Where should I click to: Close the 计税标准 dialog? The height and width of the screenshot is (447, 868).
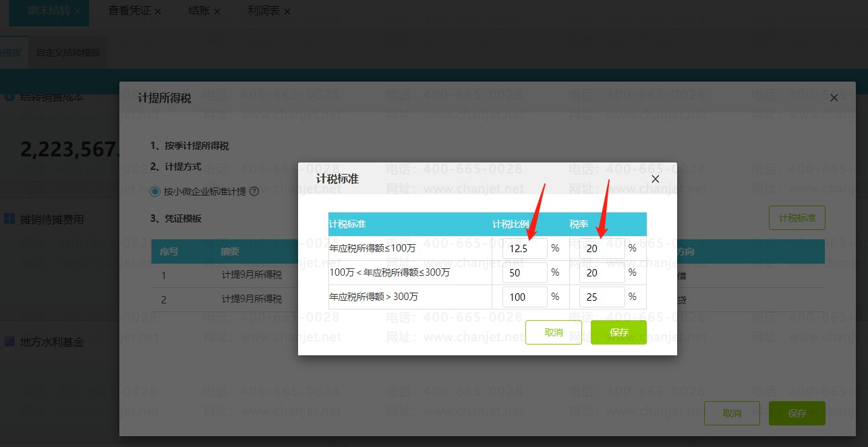point(654,179)
